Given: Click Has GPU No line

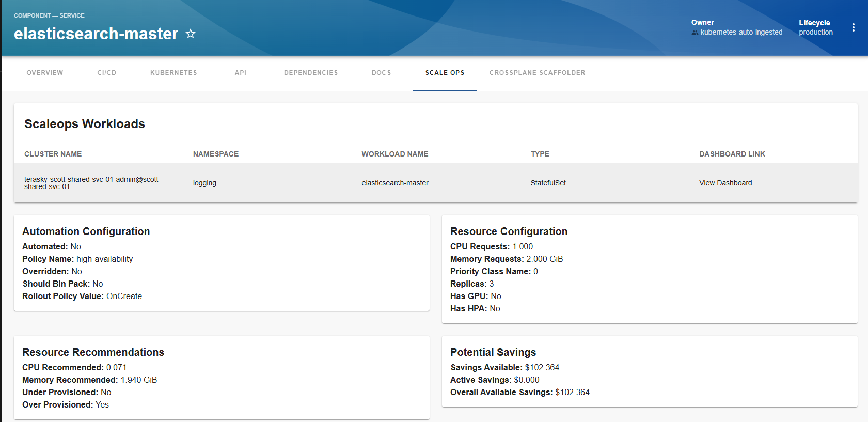Looking at the screenshot, I should [x=476, y=296].
